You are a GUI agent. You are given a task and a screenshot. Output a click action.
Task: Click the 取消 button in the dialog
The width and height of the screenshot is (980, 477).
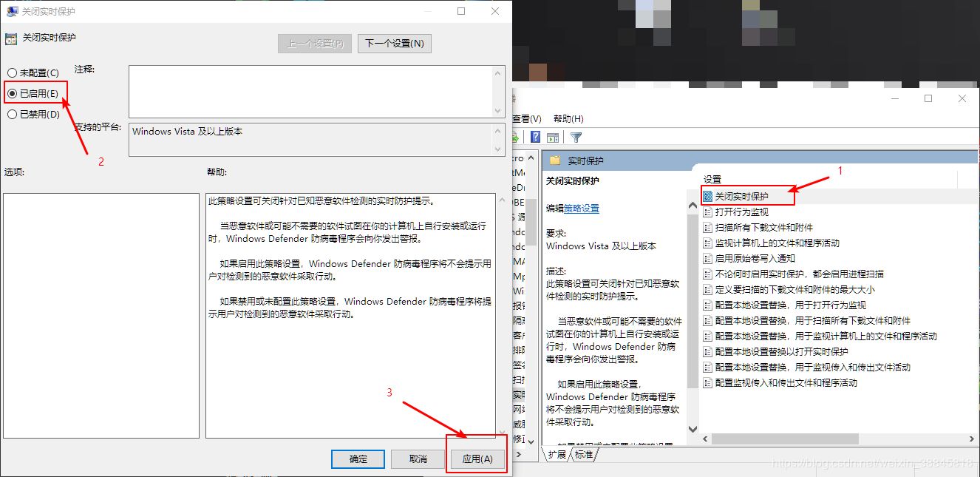tap(418, 459)
